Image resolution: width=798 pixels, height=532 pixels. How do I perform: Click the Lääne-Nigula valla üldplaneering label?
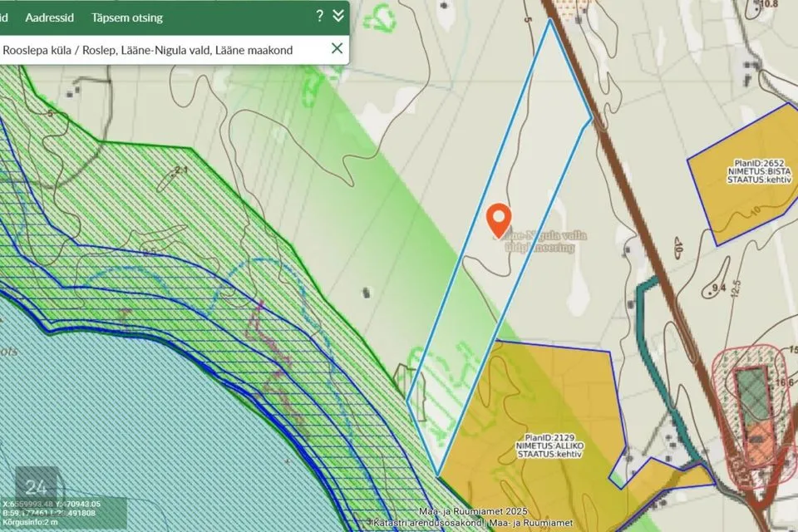click(540, 241)
